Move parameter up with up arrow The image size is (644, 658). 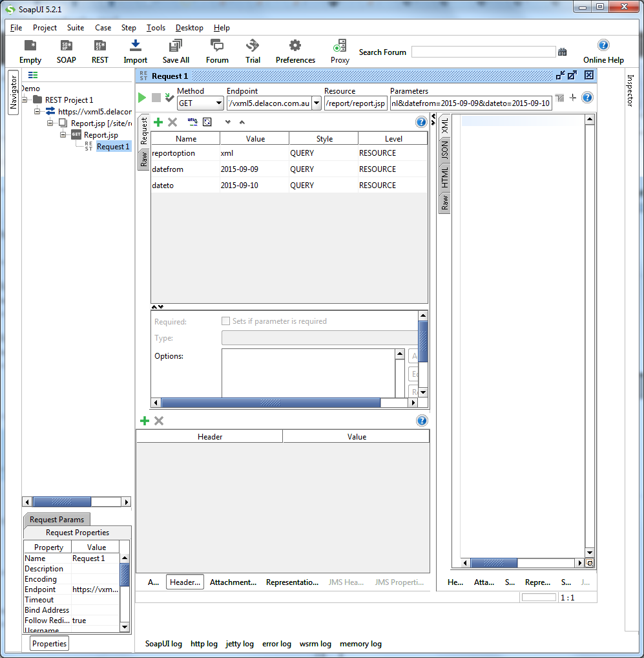click(x=242, y=122)
